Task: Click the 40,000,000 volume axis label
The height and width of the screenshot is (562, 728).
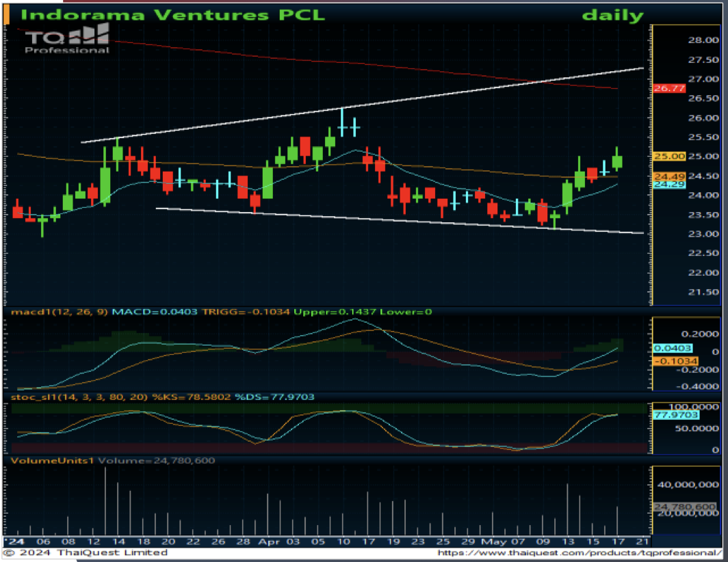Action: tap(688, 485)
